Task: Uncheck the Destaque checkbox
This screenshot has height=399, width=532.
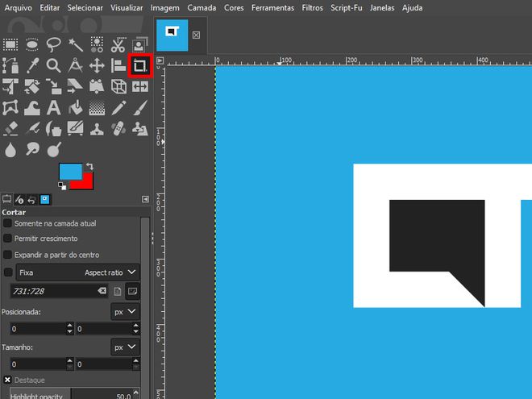Action: [x=7, y=380]
